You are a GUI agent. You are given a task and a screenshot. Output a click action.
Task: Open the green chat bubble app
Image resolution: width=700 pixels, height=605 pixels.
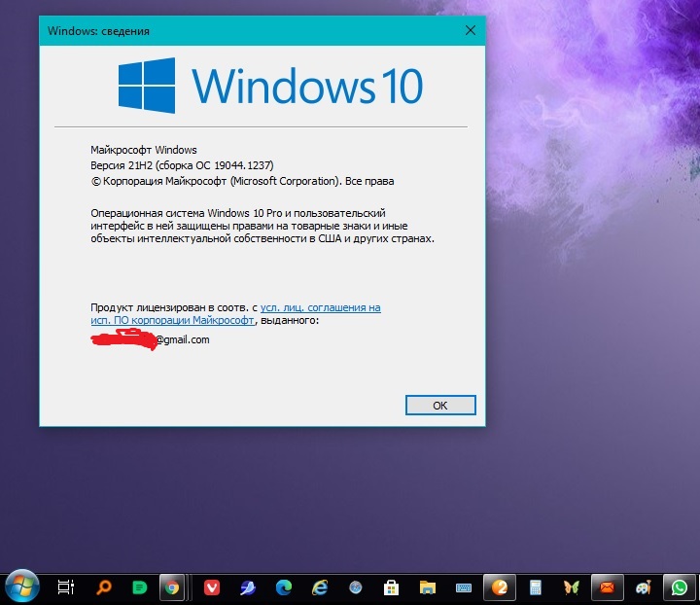coord(140,587)
